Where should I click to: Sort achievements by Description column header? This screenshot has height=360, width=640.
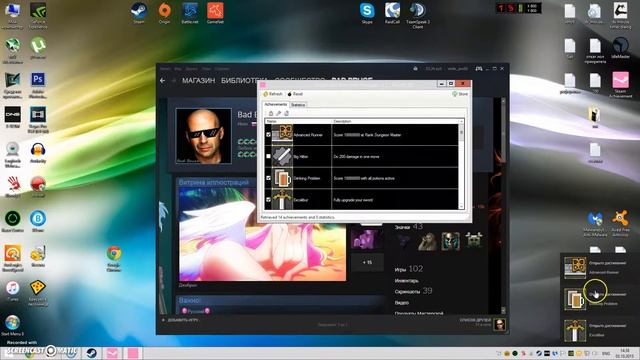click(395, 121)
